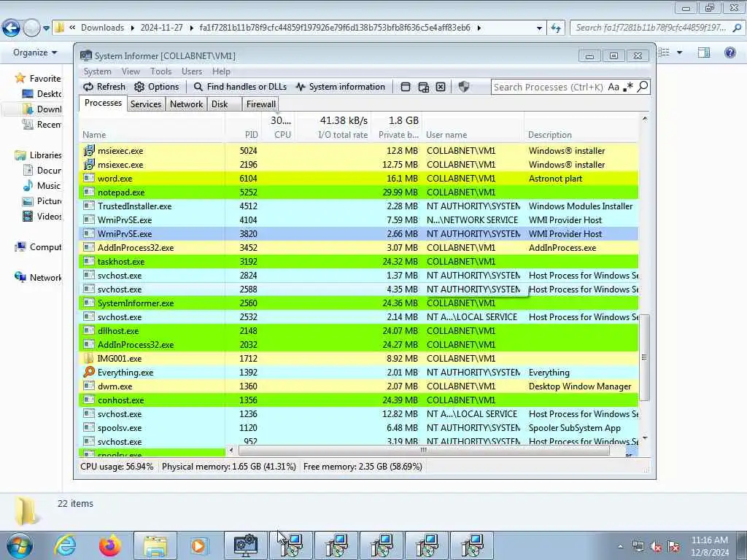
Task: Select WmiPrvSE.exe with PID 3820
Action: point(358,234)
